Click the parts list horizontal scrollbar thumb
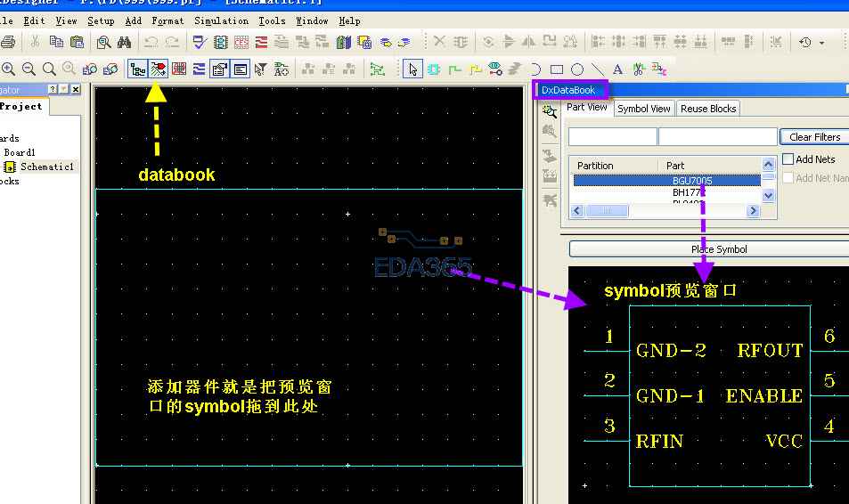849x504 pixels. click(607, 210)
